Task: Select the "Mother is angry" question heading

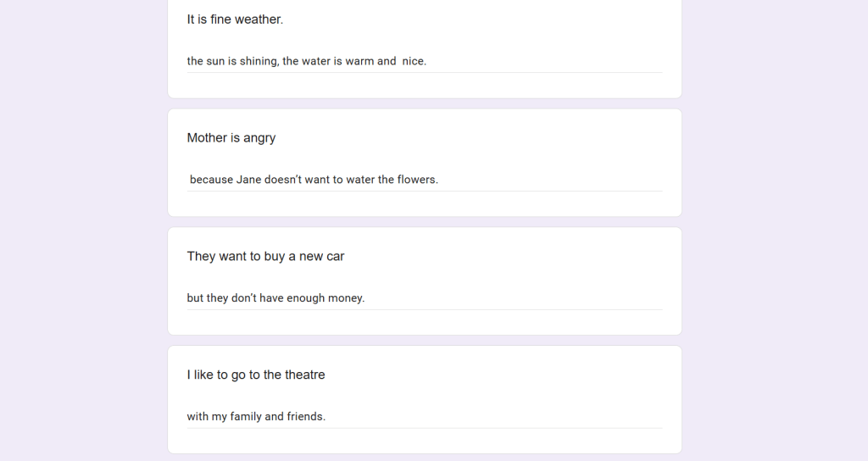Action: click(x=231, y=138)
